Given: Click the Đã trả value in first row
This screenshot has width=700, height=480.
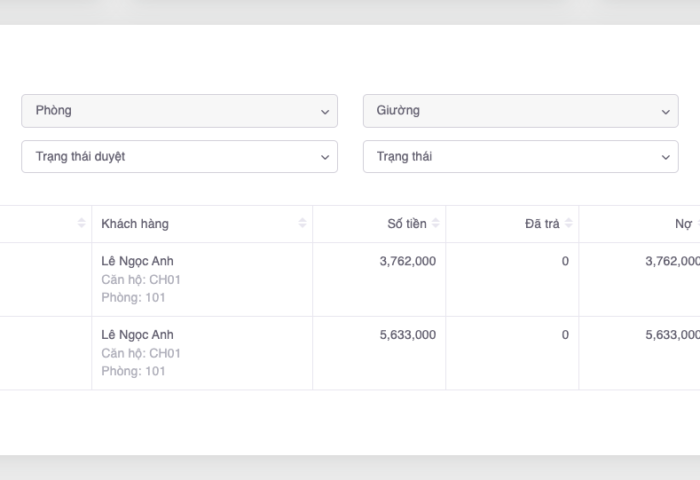Looking at the screenshot, I should [564, 261].
